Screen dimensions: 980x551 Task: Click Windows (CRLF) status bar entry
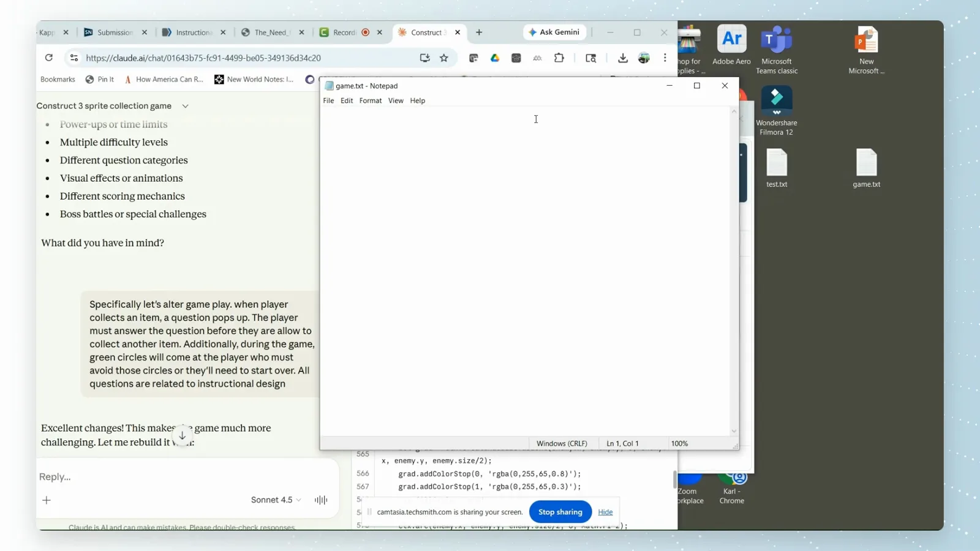[x=562, y=443]
